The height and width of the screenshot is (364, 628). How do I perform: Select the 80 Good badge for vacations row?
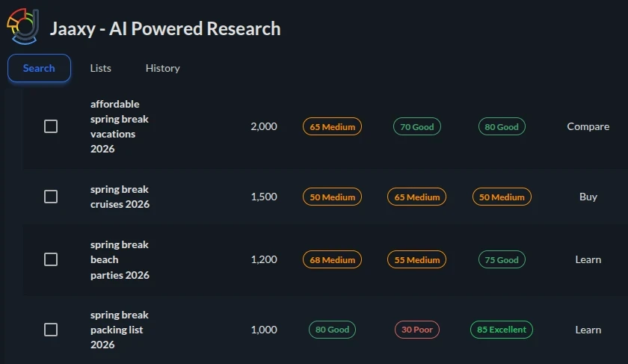(502, 127)
